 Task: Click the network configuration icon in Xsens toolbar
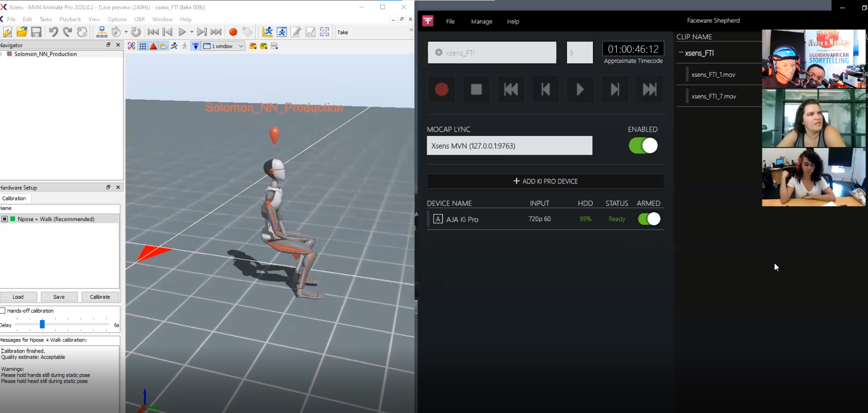(102, 32)
